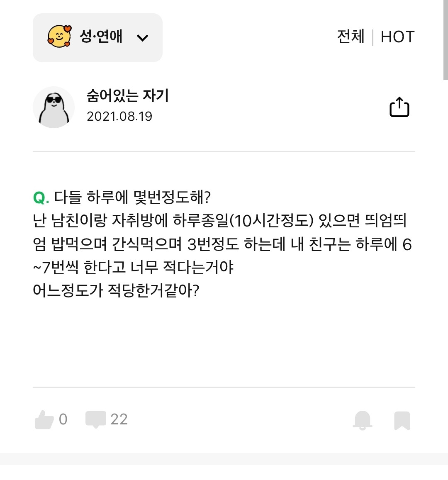Open the author's sunglasses avatar
Screen dimensions: 448x480
54,107
